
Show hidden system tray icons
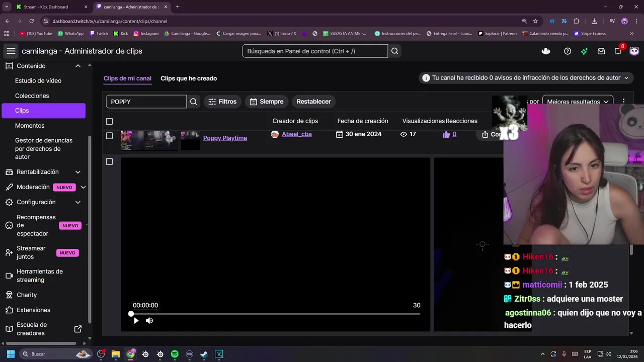pos(542,354)
